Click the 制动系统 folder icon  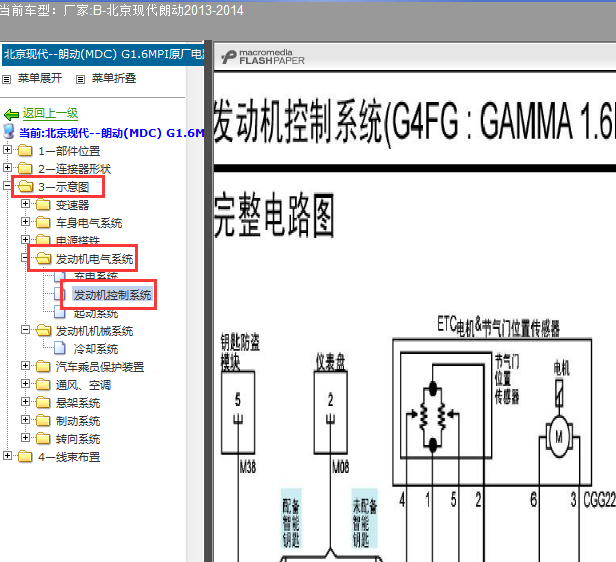pyautogui.click(x=43, y=421)
